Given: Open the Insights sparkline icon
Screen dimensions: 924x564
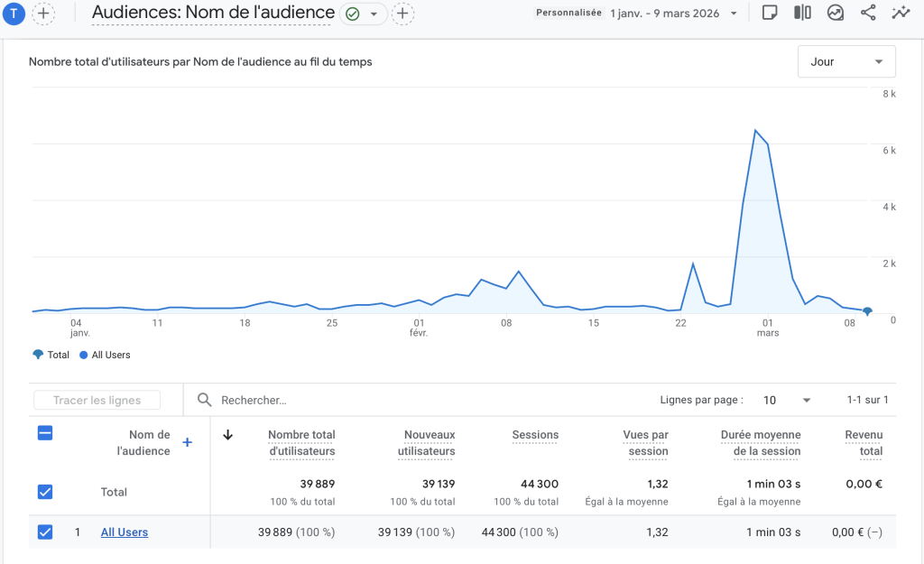Looking at the screenshot, I should pyautogui.click(x=901, y=13).
